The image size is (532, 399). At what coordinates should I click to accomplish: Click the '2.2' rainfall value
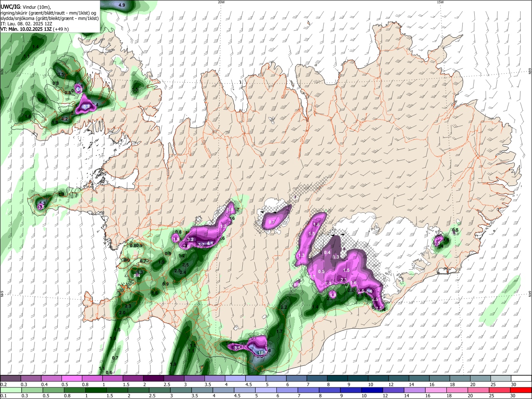pyautogui.click(x=284, y=308)
